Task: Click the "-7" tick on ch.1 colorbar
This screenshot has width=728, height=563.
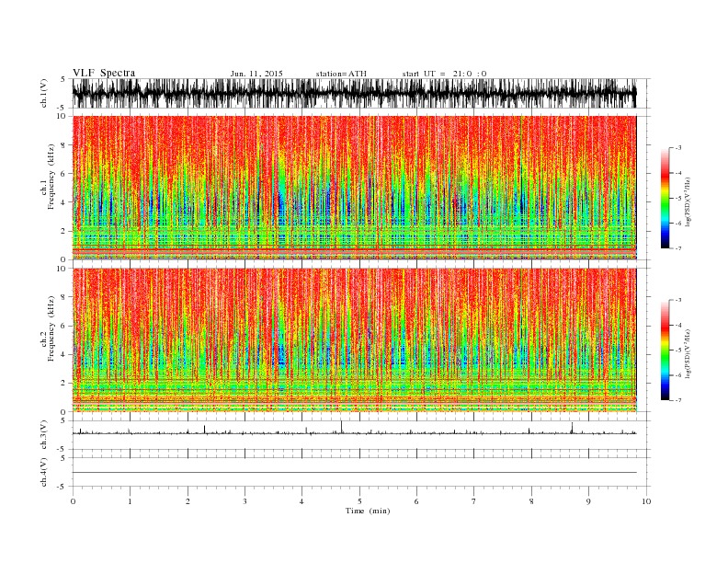Action: point(677,248)
